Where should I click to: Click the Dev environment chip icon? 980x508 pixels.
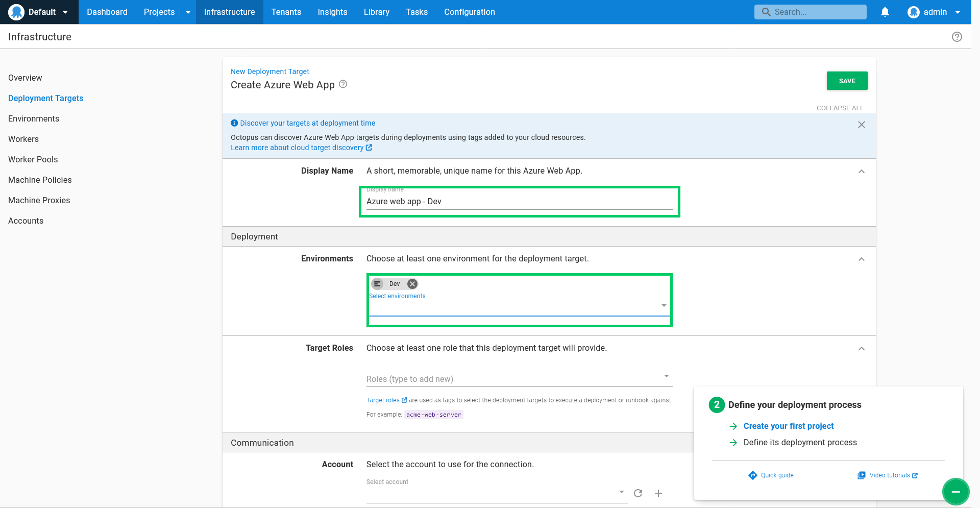click(377, 284)
